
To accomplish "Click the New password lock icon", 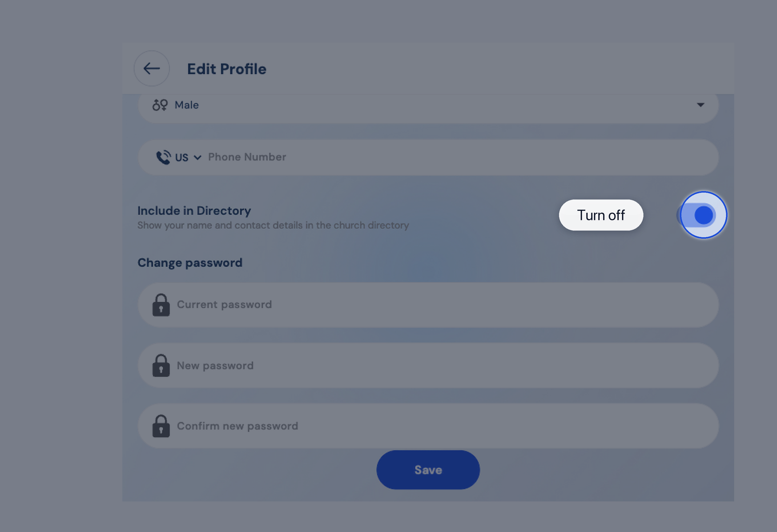I will coord(161,366).
